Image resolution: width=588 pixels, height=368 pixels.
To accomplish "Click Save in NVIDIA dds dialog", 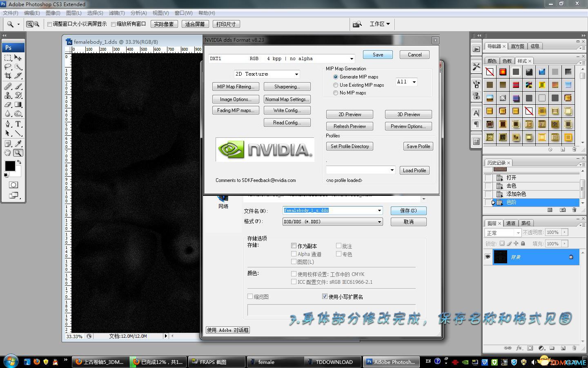I will click(378, 55).
